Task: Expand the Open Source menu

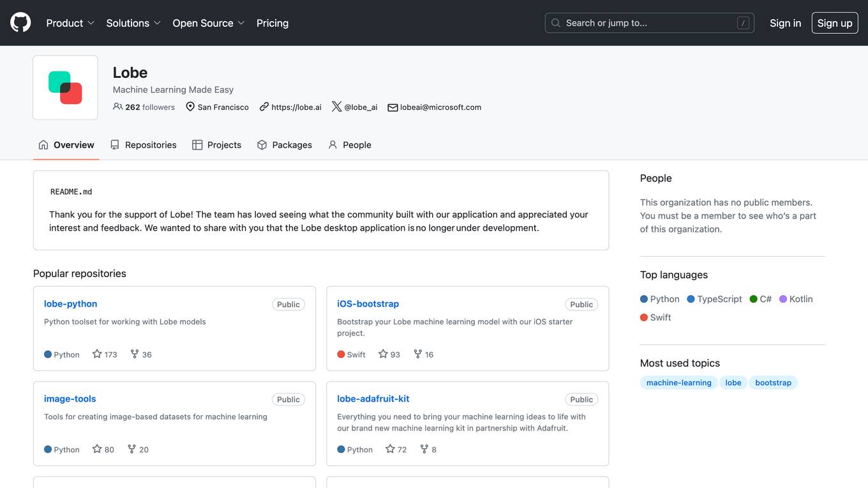Action: (209, 23)
